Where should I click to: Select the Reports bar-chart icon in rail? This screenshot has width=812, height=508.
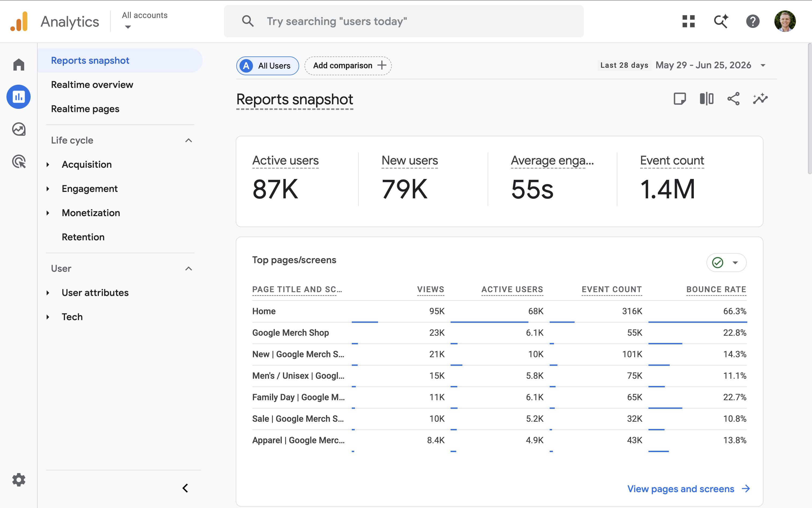coord(19,97)
